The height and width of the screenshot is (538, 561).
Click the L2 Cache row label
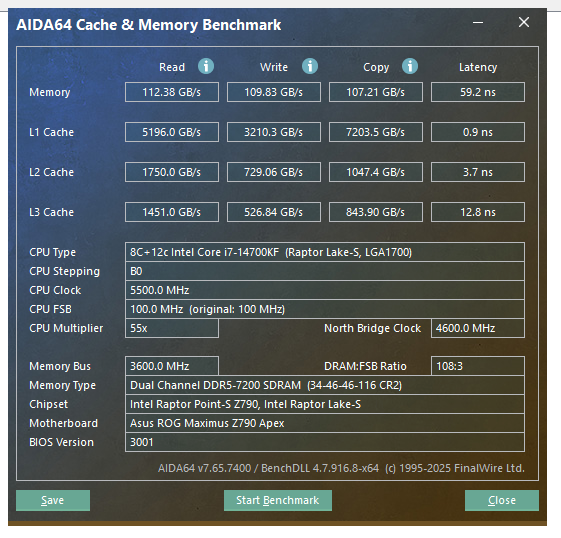[x=52, y=172]
